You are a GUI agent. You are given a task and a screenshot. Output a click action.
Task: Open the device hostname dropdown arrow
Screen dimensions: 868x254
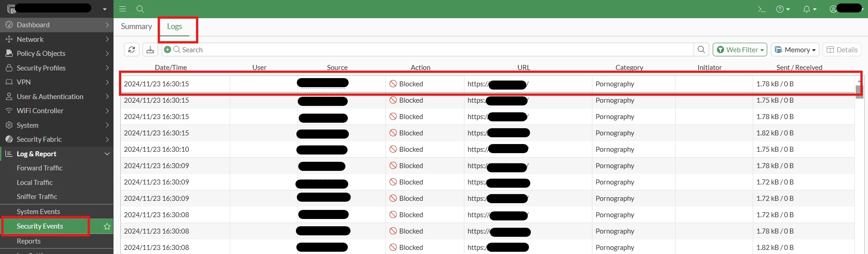tap(105, 9)
